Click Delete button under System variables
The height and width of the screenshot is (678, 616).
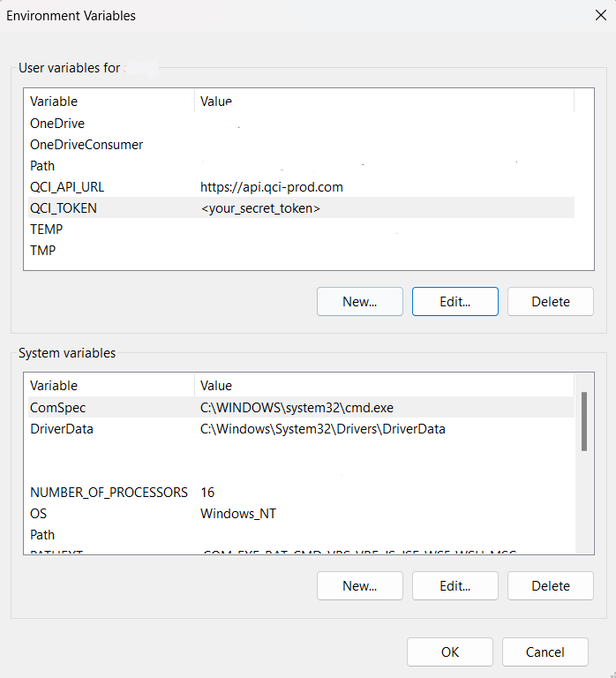tap(551, 586)
